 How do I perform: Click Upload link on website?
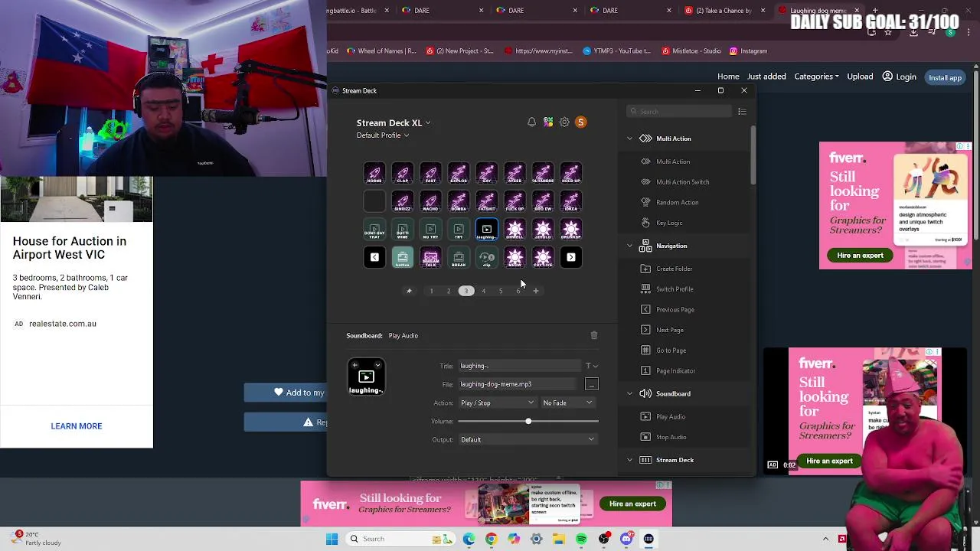tap(860, 77)
